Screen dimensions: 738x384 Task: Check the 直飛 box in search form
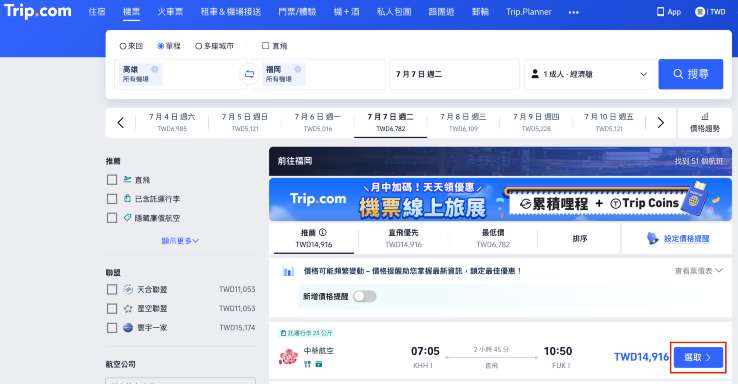(x=265, y=46)
